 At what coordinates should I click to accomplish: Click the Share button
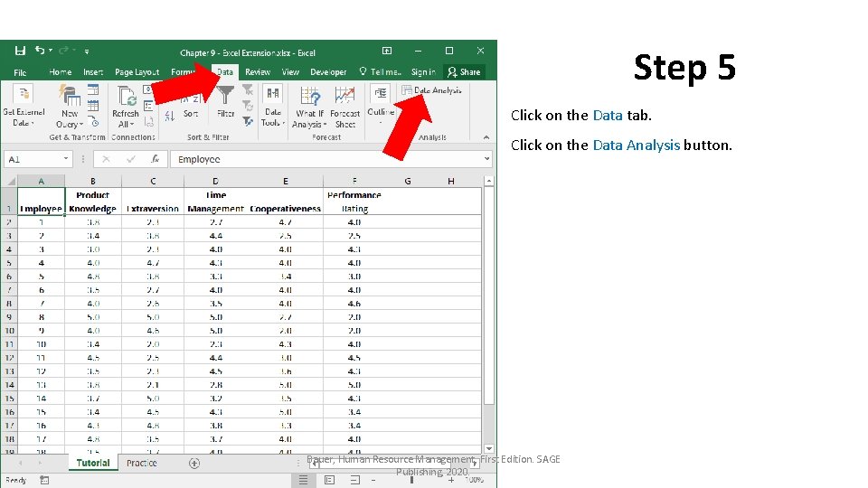click(x=465, y=72)
